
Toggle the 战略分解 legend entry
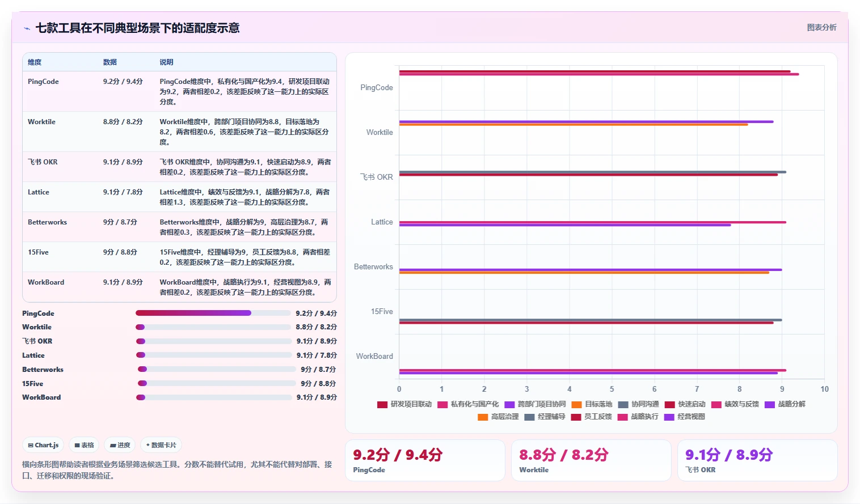point(785,404)
